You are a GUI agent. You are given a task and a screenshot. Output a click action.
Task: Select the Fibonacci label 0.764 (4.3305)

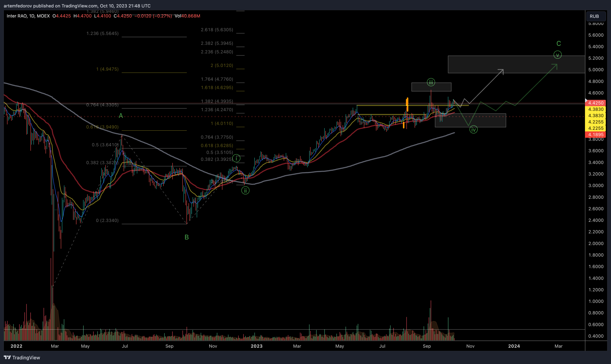pyautogui.click(x=102, y=105)
